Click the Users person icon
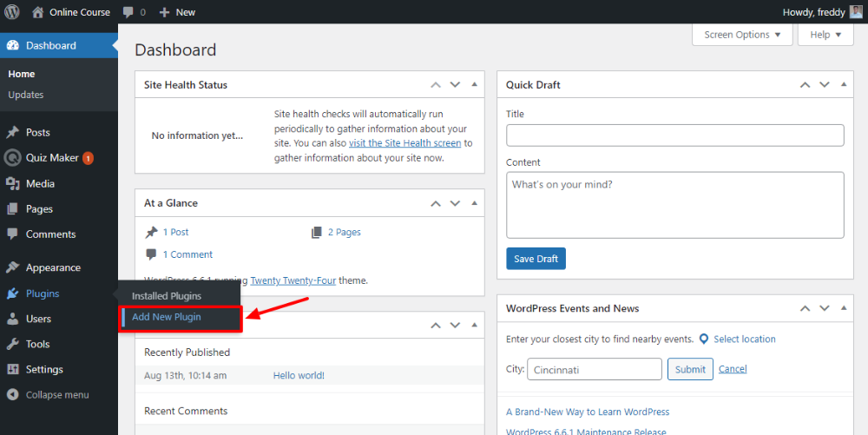The height and width of the screenshot is (435, 868). (x=13, y=319)
